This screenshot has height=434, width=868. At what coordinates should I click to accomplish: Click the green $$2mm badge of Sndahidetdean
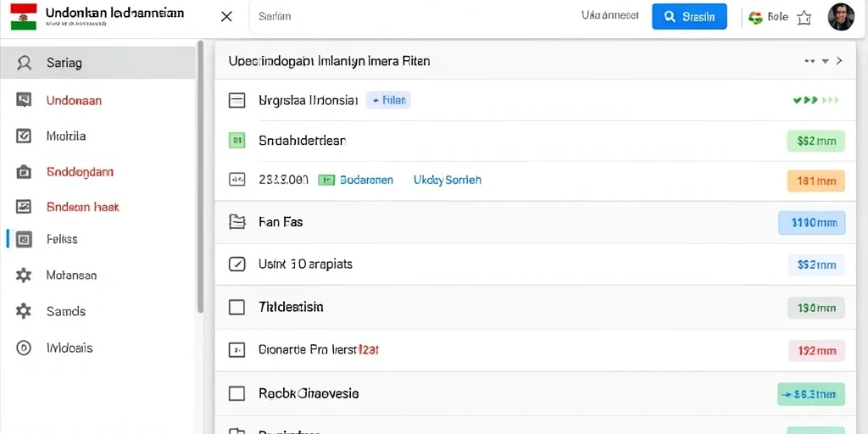[x=816, y=142]
